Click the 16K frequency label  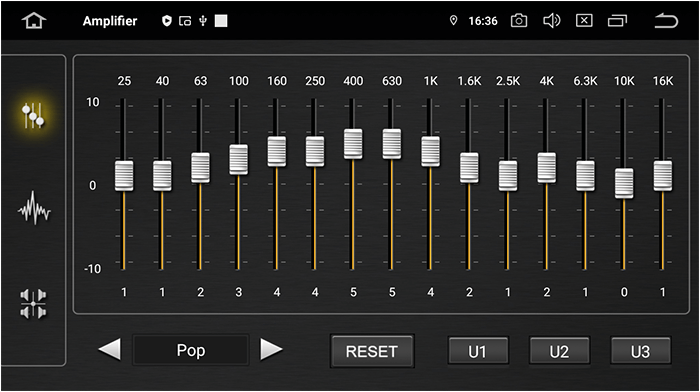pos(662,81)
